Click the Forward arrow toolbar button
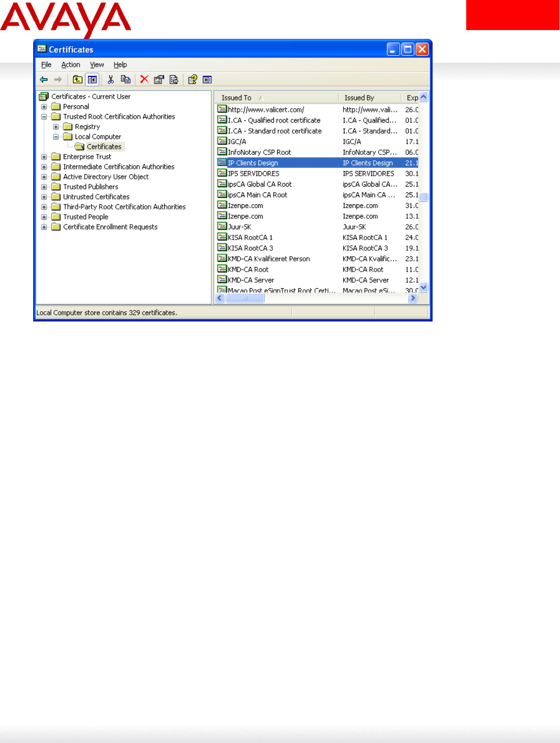The height and width of the screenshot is (743, 560). pos(58,79)
